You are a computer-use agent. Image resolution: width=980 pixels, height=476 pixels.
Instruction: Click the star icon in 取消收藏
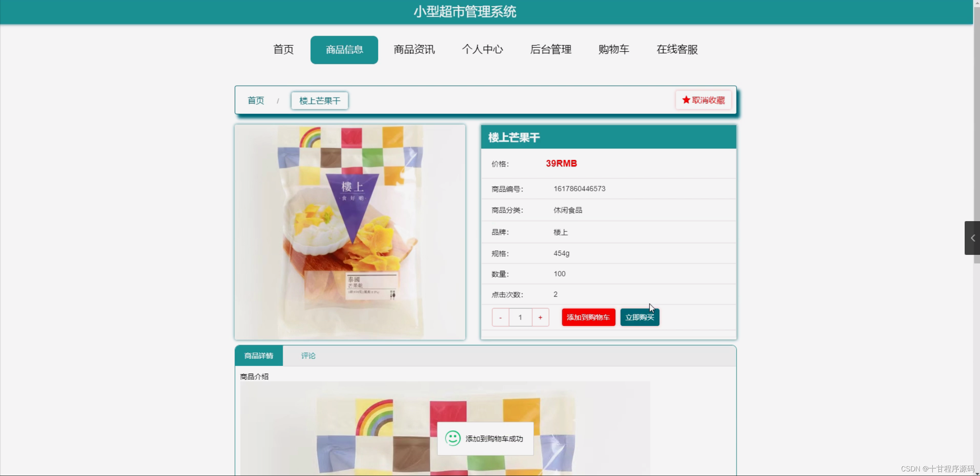point(686,100)
